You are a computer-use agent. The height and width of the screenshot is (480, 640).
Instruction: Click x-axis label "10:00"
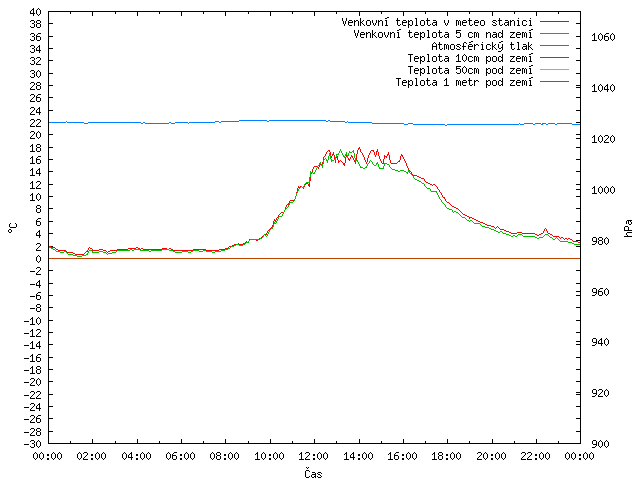tap(269, 456)
